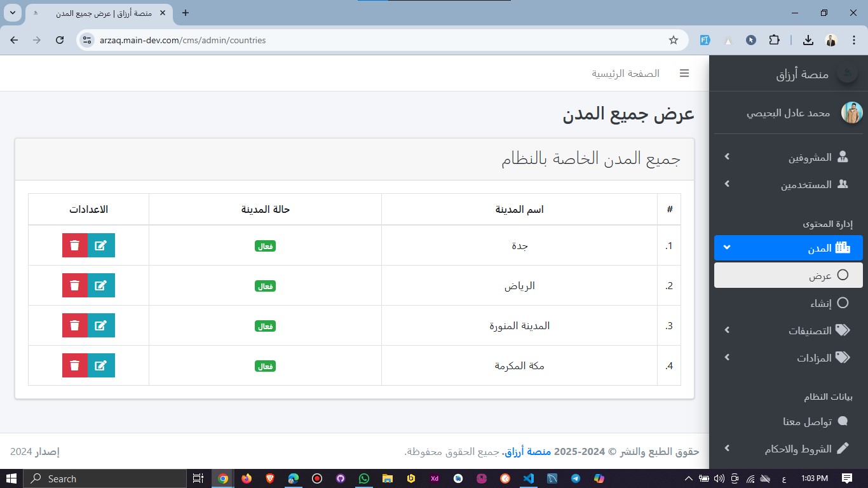Click the فعال status badge for جدة

265,246
